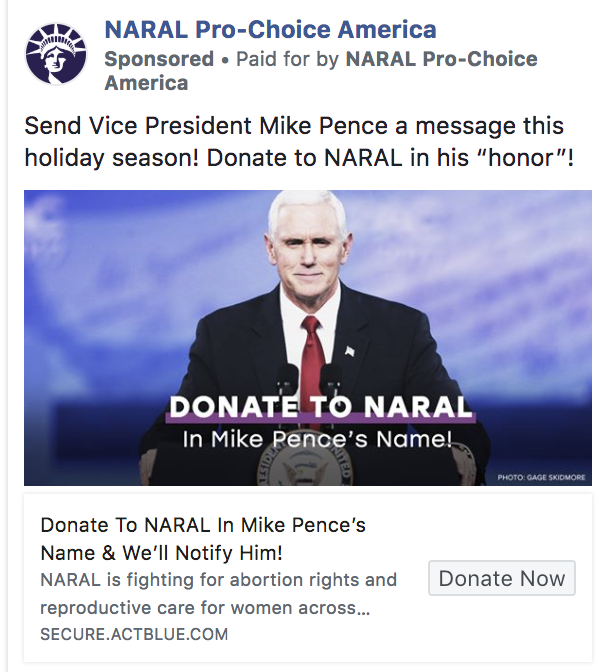The width and height of the screenshot is (608, 672).
Task: Open the "Donate To NARAL In Mike Pence's Name" headline
Action: click(203, 539)
